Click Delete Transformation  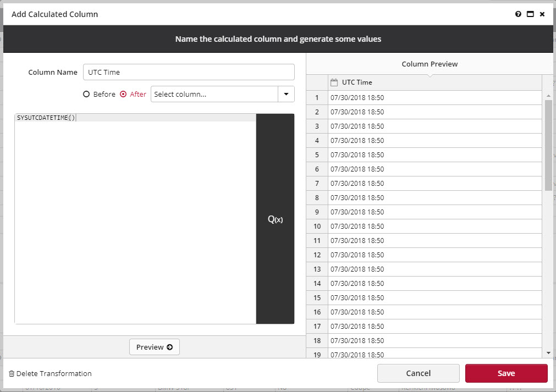[x=53, y=373]
